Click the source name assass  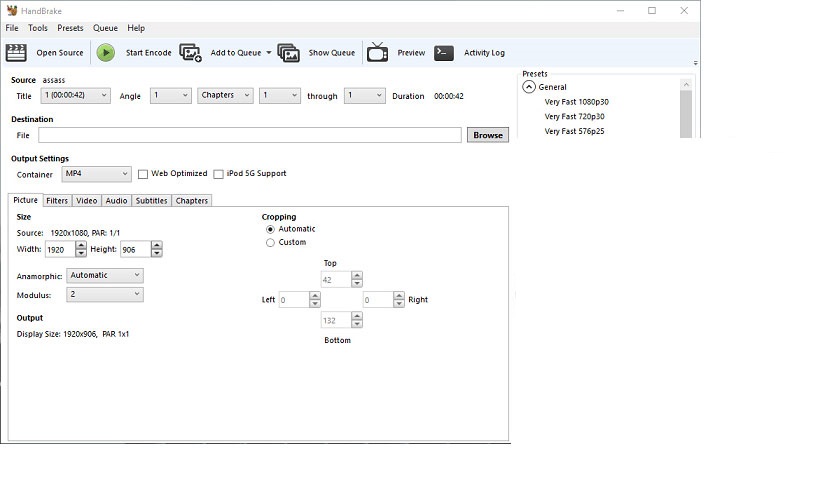click(x=54, y=80)
